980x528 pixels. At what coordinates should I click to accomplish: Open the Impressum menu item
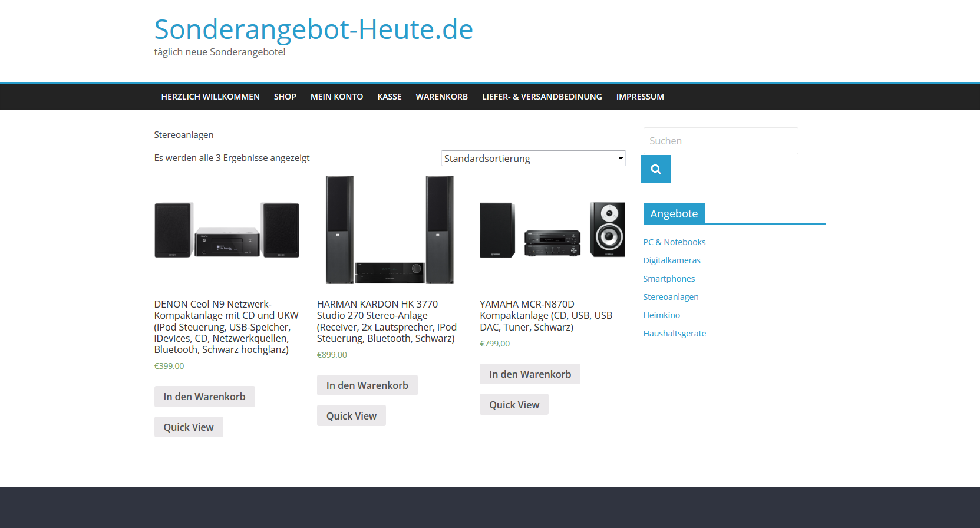click(640, 97)
